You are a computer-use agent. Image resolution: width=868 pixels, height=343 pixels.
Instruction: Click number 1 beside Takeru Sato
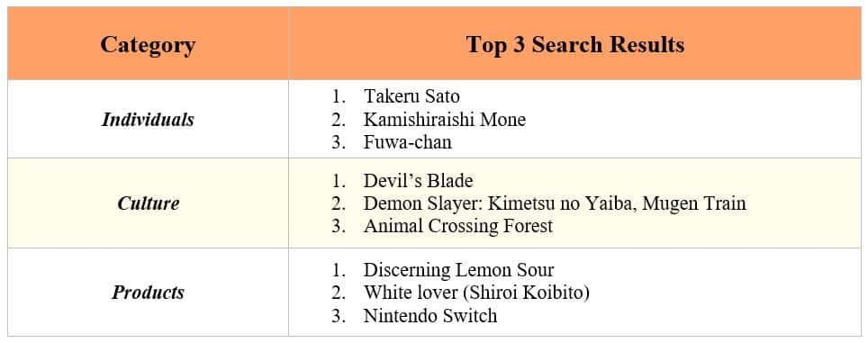(x=339, y=96)
